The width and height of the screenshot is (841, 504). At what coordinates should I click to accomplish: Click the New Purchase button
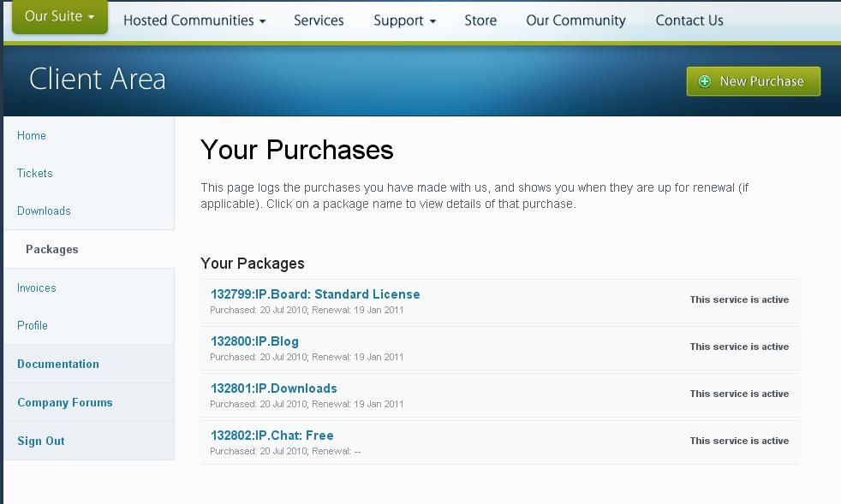(754, 81)
